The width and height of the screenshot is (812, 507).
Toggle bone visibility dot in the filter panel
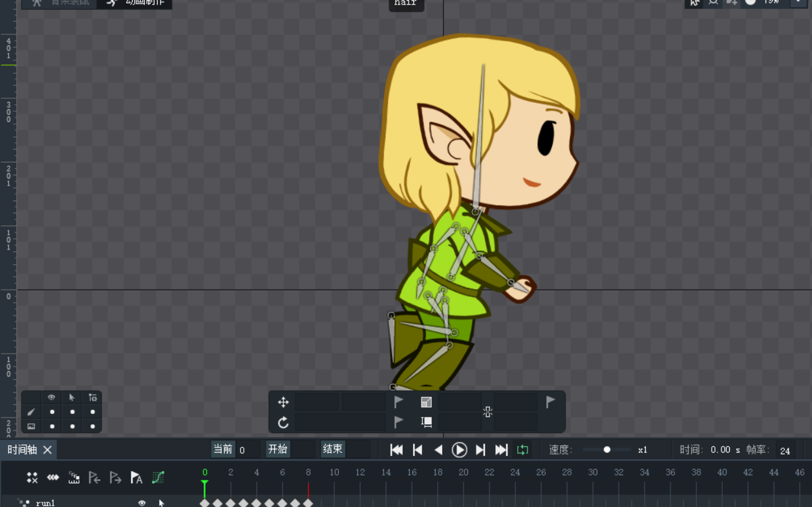coord(52,412)
